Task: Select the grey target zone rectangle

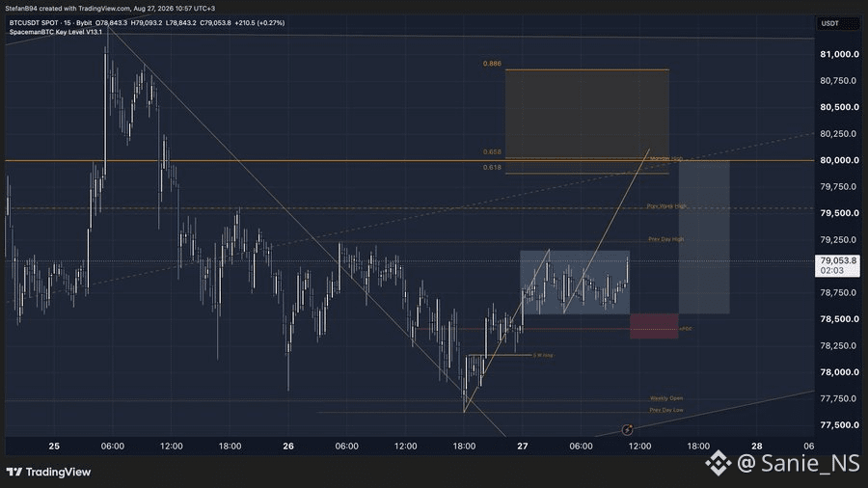Action: tap(704, 237)
